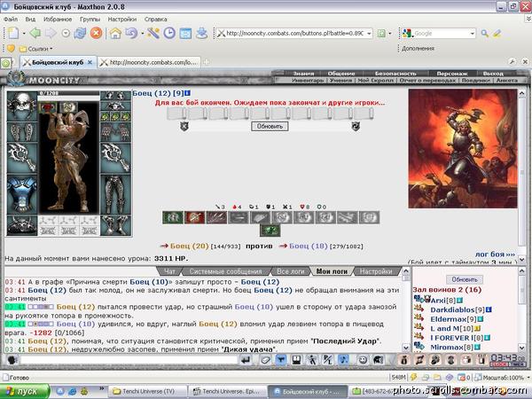Click the send message arrow icon
Viewport: 532px width, 399px height.
246,360
